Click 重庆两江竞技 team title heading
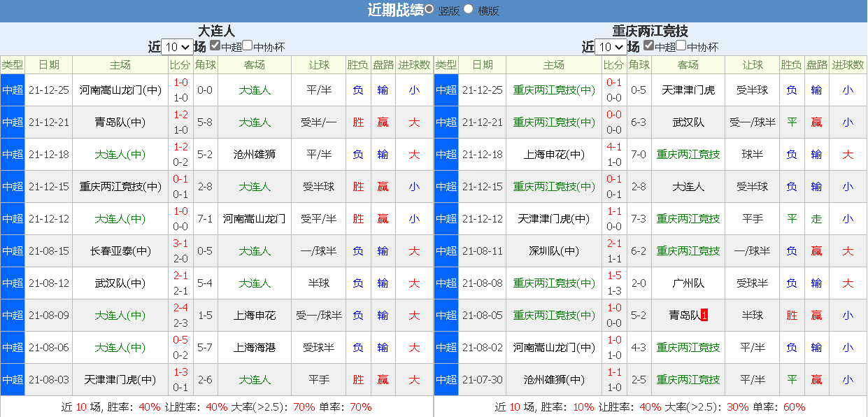 (x=650, y=31)
